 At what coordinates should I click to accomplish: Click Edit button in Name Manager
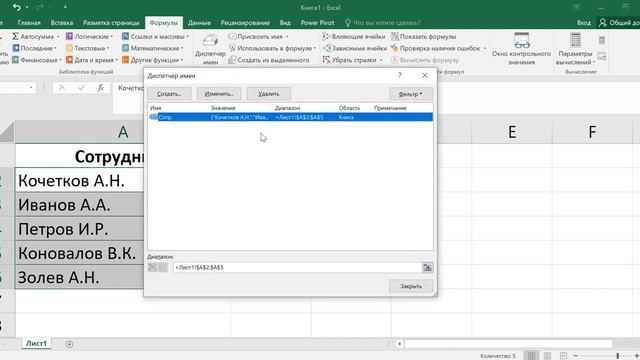(x=219, y=94)
